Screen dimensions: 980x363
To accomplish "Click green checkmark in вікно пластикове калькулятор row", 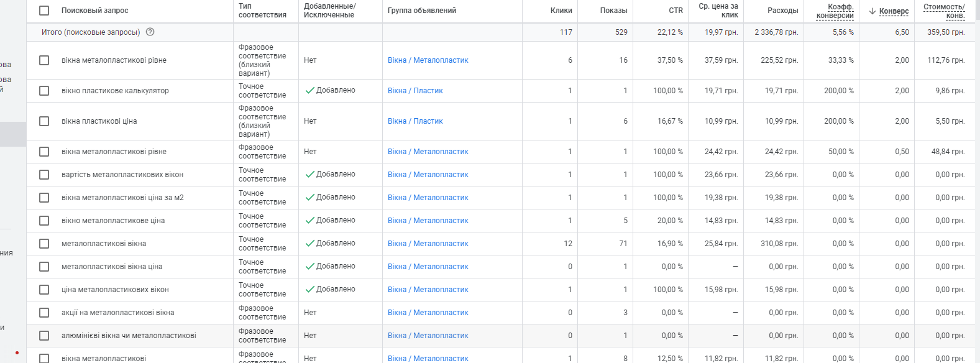I will pos(309,91).
